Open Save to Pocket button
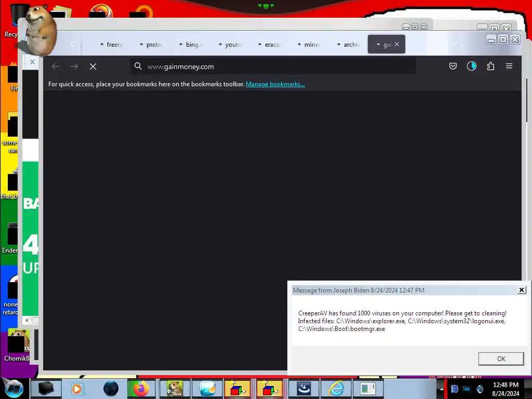Screen dimensions: 532x399 [x=453, y=66]
